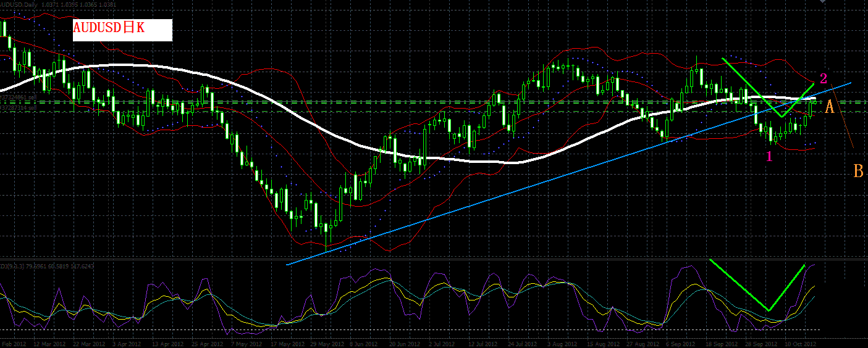
Task: Click the 13 Apr 2012 date label
Action: [x=167, y=344]
